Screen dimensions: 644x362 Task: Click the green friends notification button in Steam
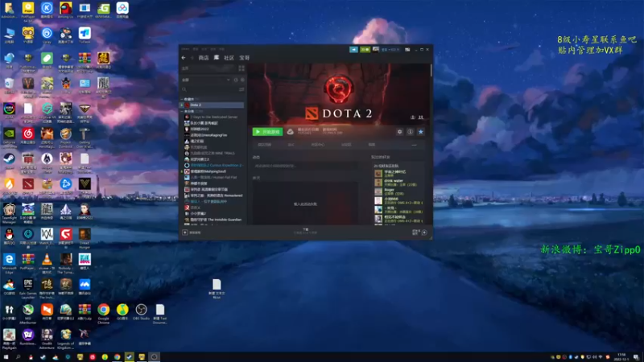tap(365, 49)
